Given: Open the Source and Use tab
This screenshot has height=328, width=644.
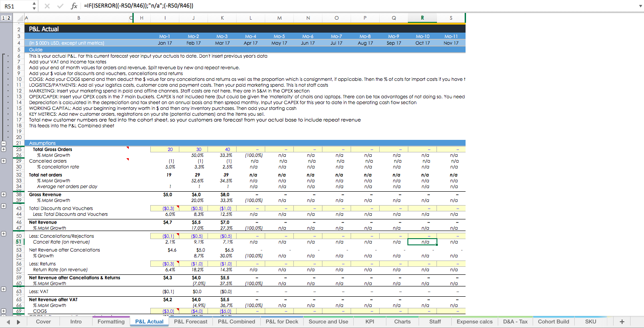Looking at the screenshot, I should coord(328,322).
